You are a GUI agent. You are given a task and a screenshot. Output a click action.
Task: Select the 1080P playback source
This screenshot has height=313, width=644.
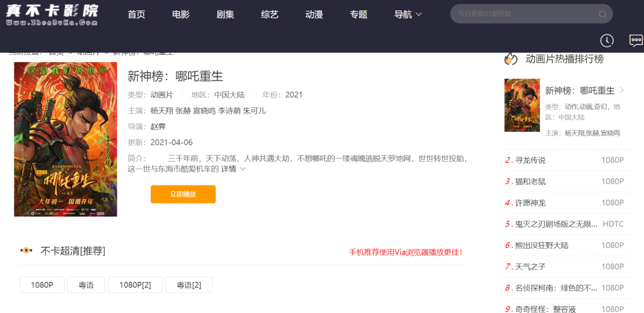(42, 284)
